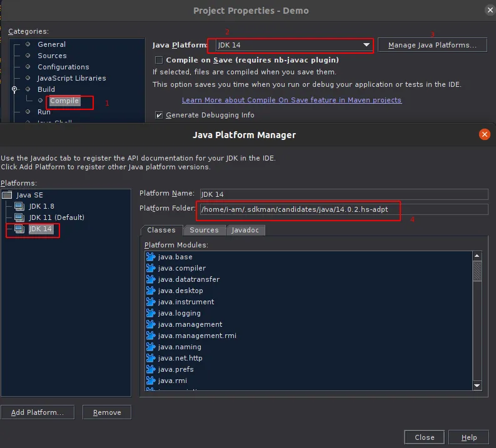The image size is (496, 448).
Task: Select Sources category in Project Properties
Action: tap(52, 56)
